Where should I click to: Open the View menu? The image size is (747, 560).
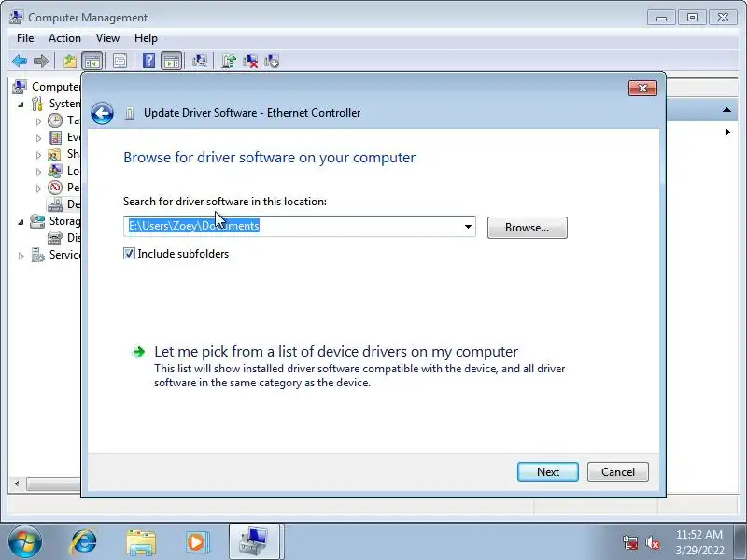(x=107, y=38)
